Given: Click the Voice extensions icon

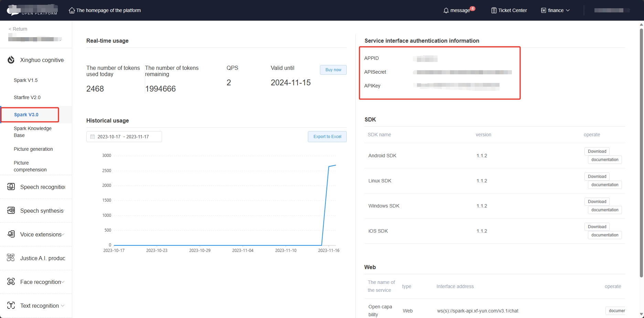Looking at the screenshot, I should 11,234.
